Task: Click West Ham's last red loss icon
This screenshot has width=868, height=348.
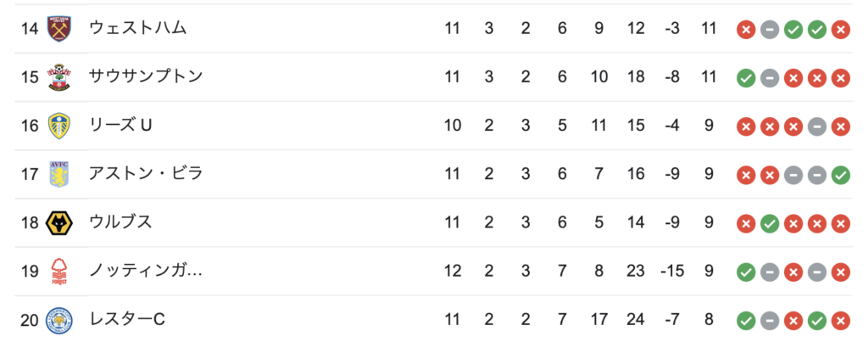Action: [x=840, y=29]
